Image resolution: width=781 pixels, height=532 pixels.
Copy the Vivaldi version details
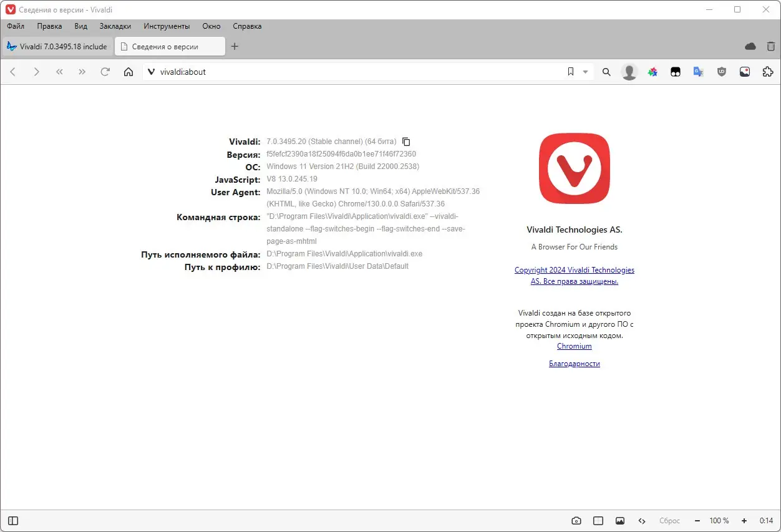[406, 142]
